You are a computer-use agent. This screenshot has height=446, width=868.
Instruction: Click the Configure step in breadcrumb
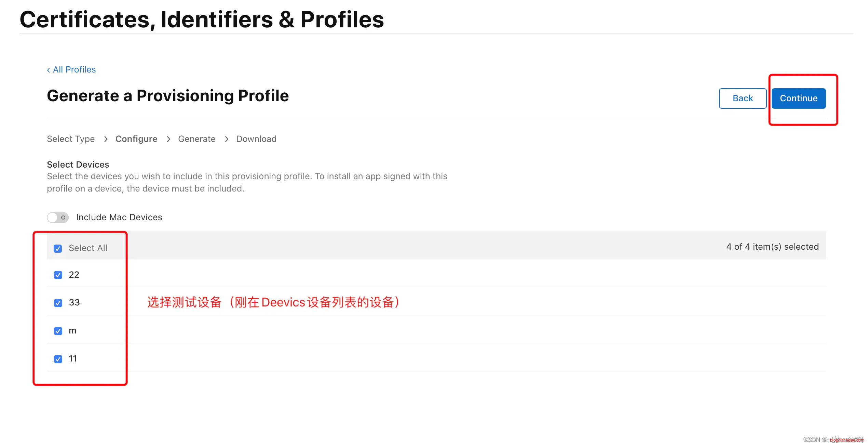pos(136,139)
